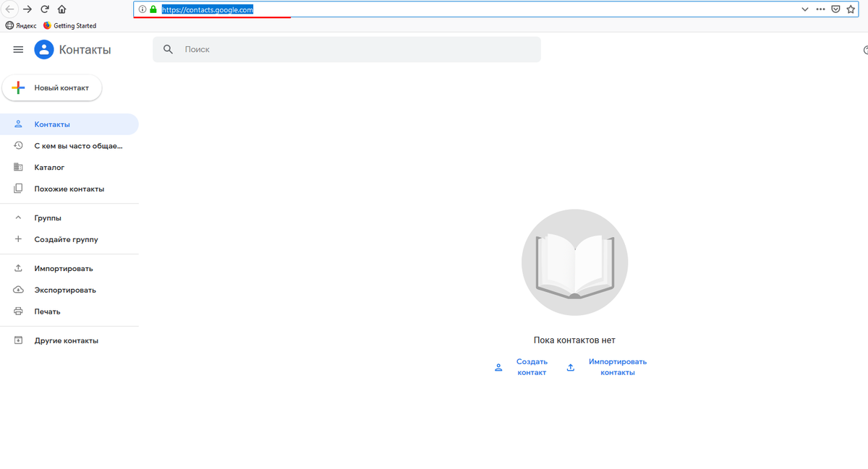Image resolution: width=868 pixels, height=469 pixels.
Task: Click the blue Contacts logo icon
Action: click(44, 50)
